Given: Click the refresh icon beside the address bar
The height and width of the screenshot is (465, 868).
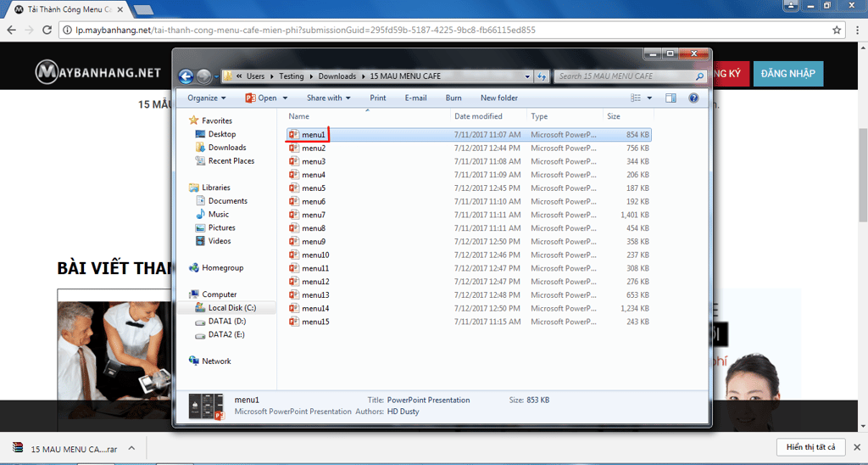Looking at the screenshot, I should (542, 76).
